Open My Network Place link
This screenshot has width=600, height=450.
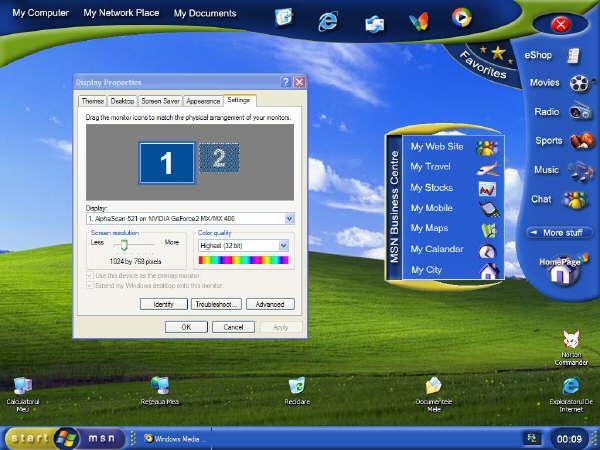click(x=121, y=13)
